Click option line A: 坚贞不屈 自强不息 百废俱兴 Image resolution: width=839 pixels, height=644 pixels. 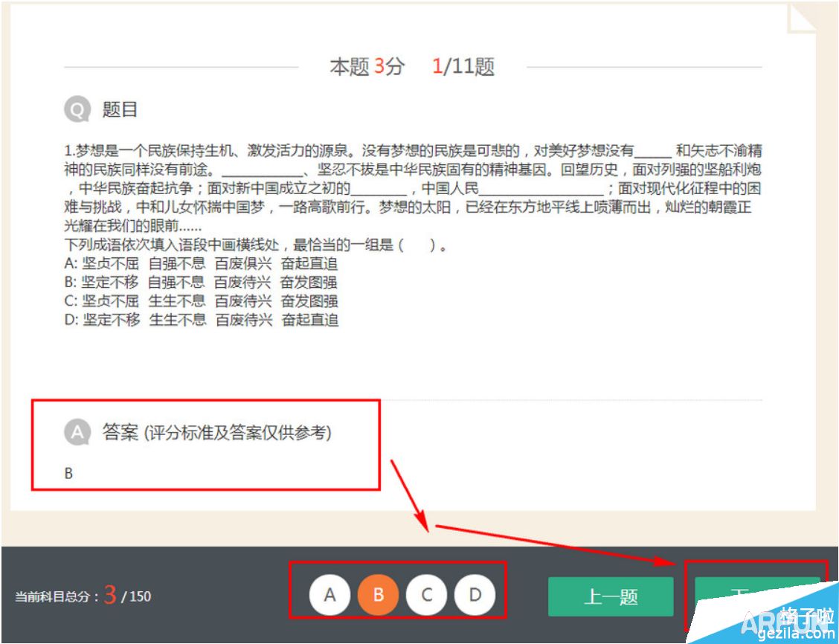point(201,263)
